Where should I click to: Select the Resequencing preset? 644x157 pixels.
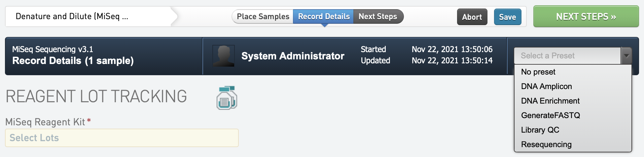[546, 144]
